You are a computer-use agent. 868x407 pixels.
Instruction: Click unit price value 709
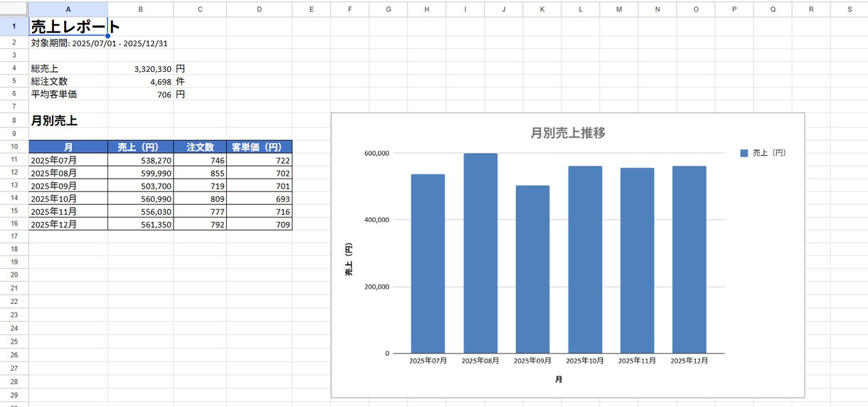[259, 225]
